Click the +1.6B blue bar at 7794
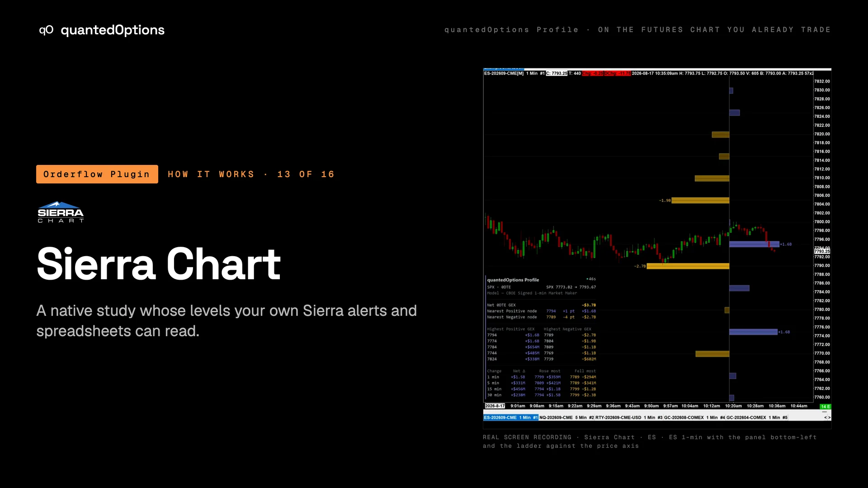Viewport: 868px width, 488px height. pos(754,244)
